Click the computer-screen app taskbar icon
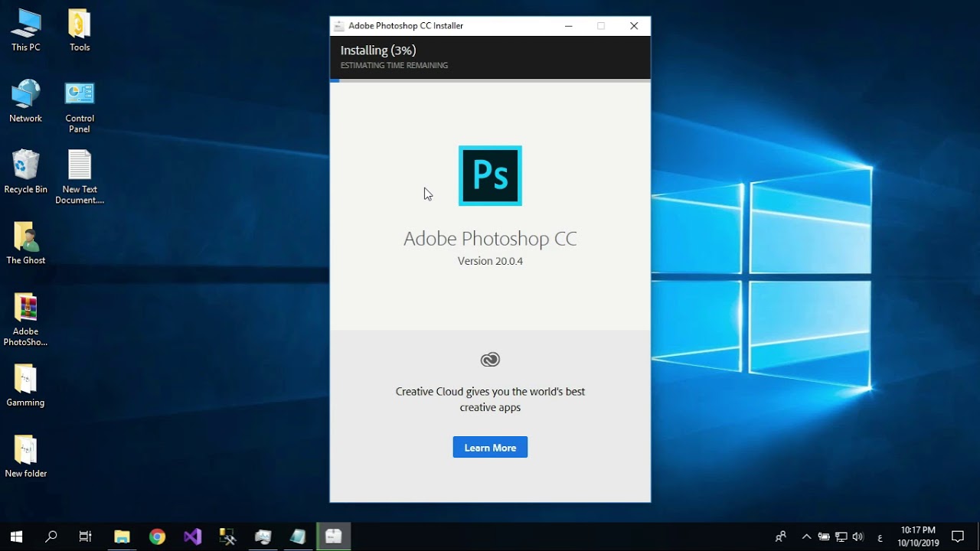The width and height of the screenshot is (980, 551). pyautogui.click(x=263, y=536)
